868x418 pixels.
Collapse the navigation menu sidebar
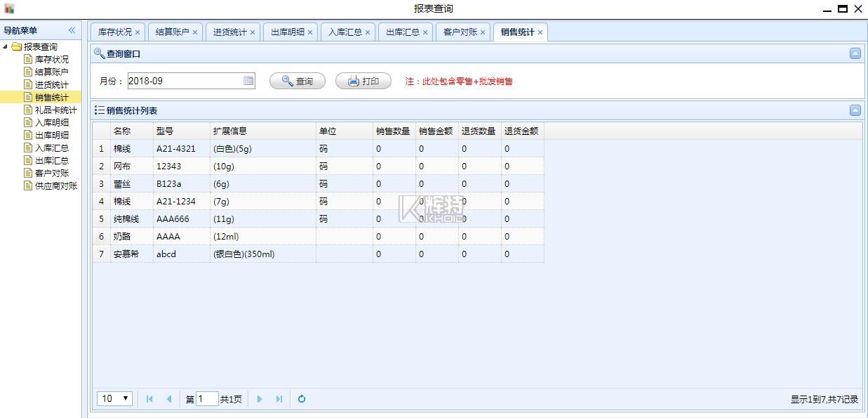coord(72,30)
